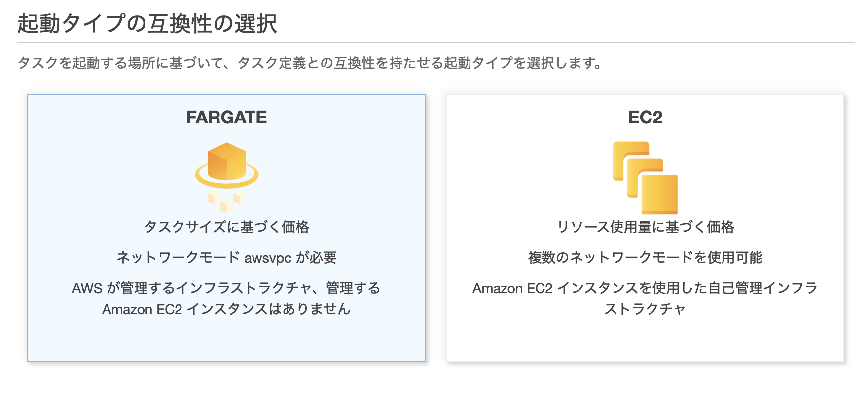Click 'AWS が管理するインフラストラクチャ' line
The height and width of the screenshot is (397, 868).
click(x=226, y=288)
